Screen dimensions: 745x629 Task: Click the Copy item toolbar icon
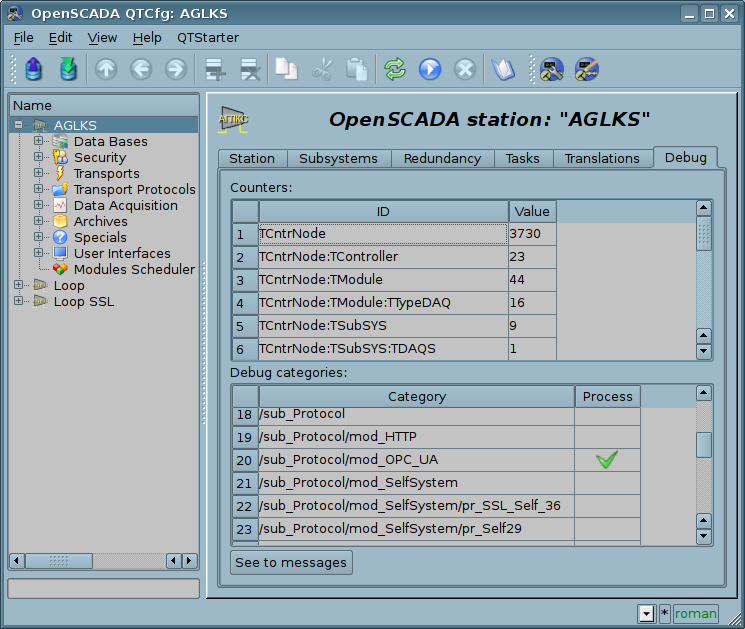click(287, 69)
